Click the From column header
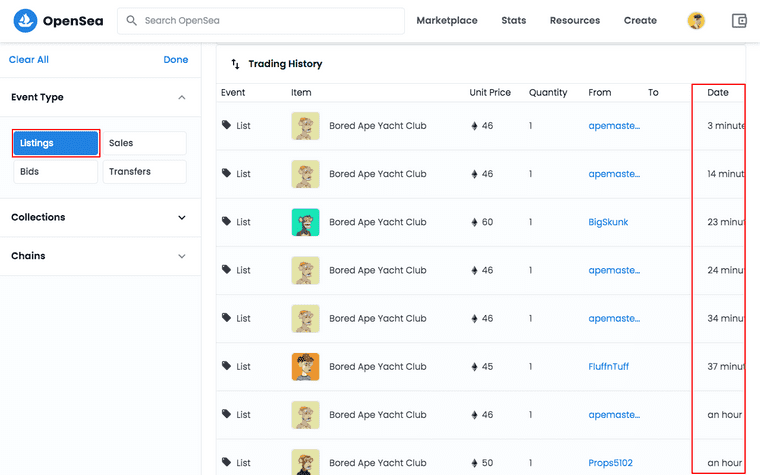 [x=600, y=93]
